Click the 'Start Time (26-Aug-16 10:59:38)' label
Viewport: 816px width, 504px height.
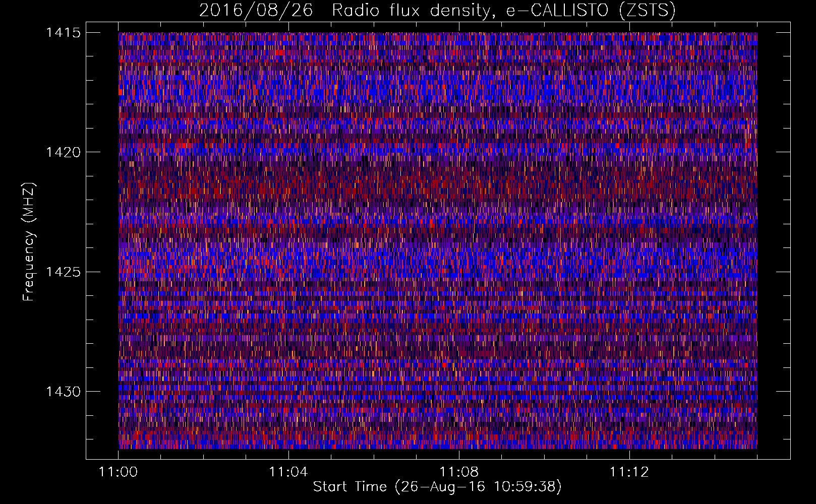tap(437, 487)
